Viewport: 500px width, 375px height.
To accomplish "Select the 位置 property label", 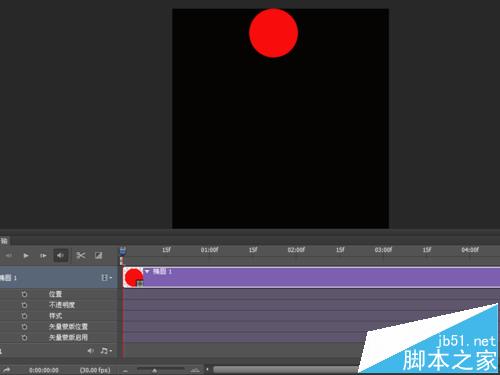I will 55,294.
